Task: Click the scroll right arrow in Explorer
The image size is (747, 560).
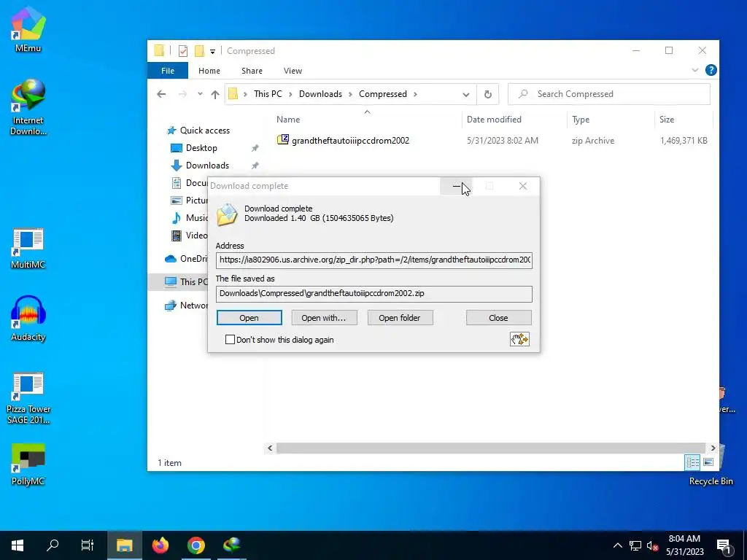Action: point(713,448)
